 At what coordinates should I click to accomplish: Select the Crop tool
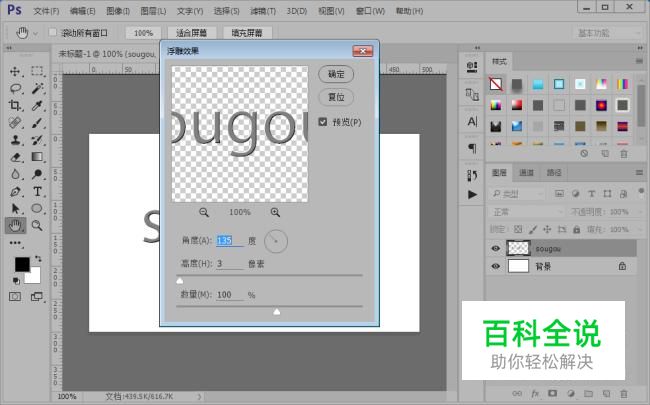click(x=15, y=105)
